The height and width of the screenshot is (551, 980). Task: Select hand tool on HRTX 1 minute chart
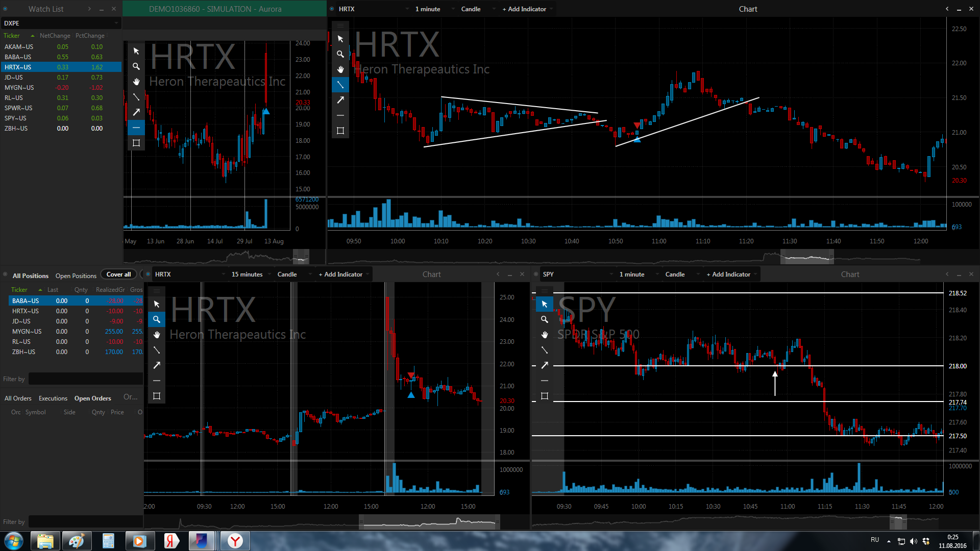click(x=340, y=69)
